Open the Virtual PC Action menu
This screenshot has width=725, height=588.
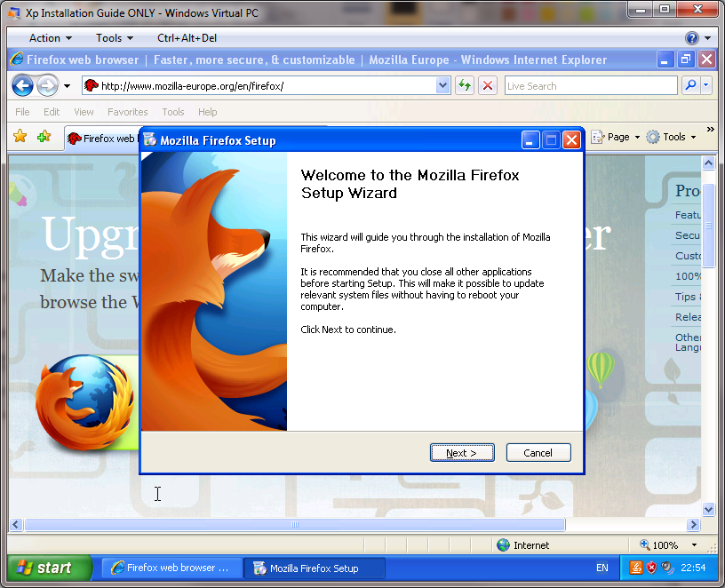[51, 38]
